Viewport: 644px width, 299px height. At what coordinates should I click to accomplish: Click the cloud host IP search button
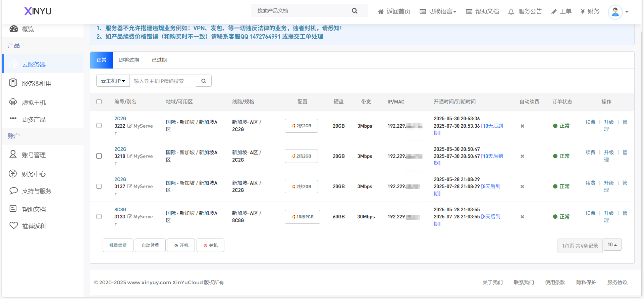(204, 81)
